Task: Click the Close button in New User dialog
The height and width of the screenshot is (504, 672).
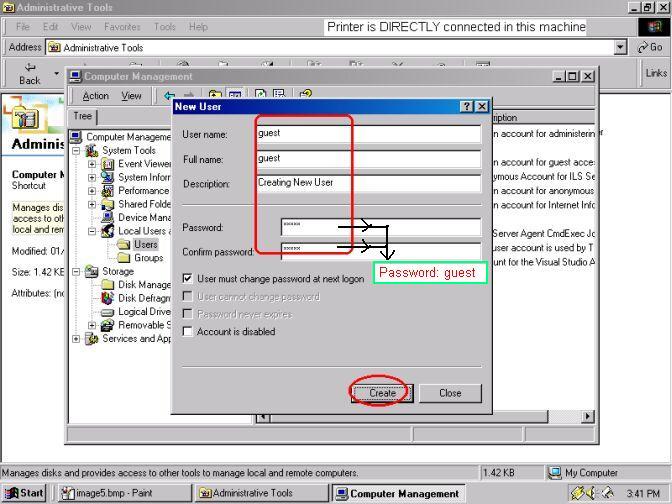Action: [450, 393]
